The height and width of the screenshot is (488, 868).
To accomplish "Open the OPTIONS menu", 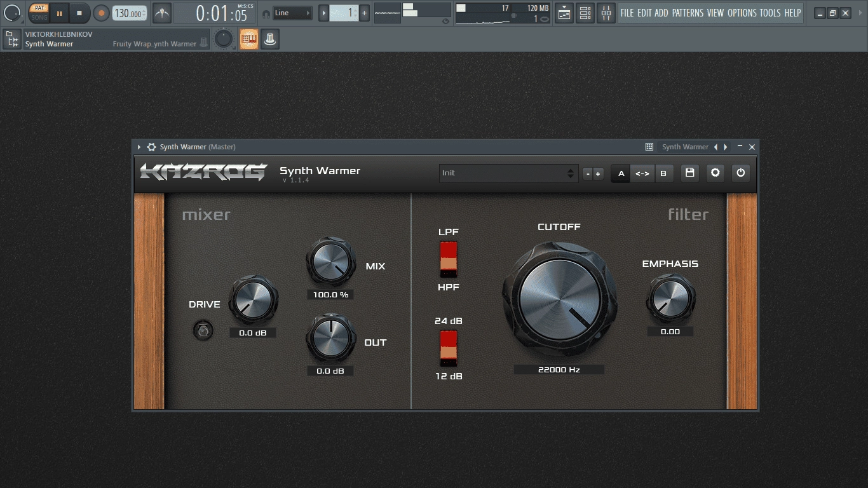I will [x=742, y=13].
